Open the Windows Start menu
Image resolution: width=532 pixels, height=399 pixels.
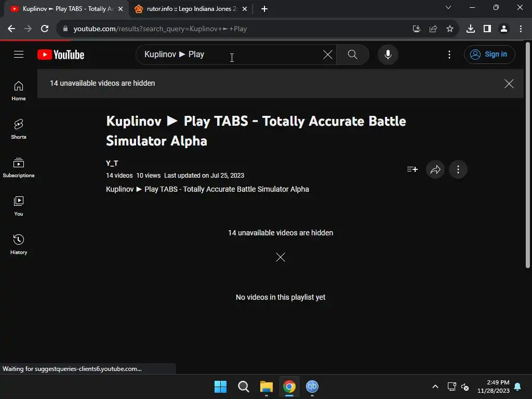pos(220,387)
